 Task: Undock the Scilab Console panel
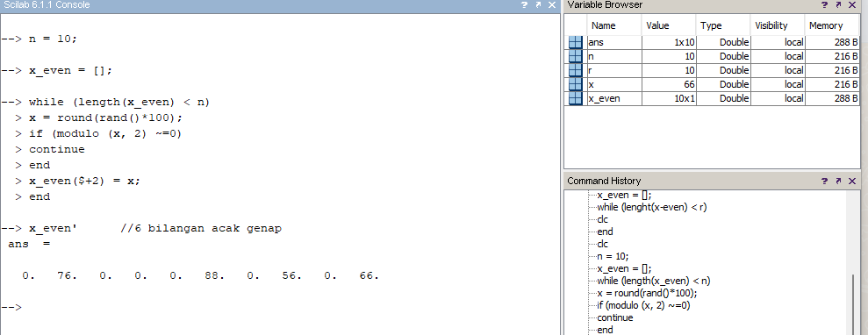coord(537,5)
